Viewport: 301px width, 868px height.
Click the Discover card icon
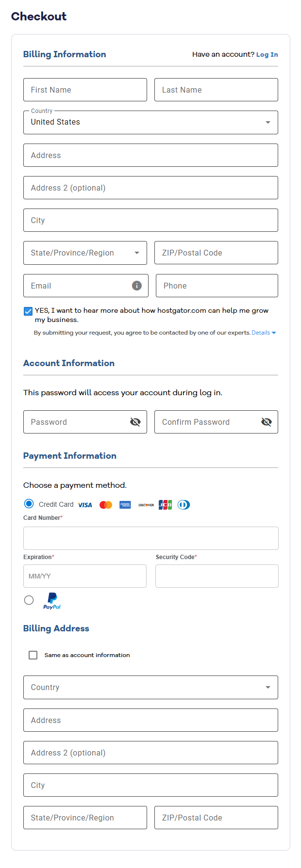[145, 504]
